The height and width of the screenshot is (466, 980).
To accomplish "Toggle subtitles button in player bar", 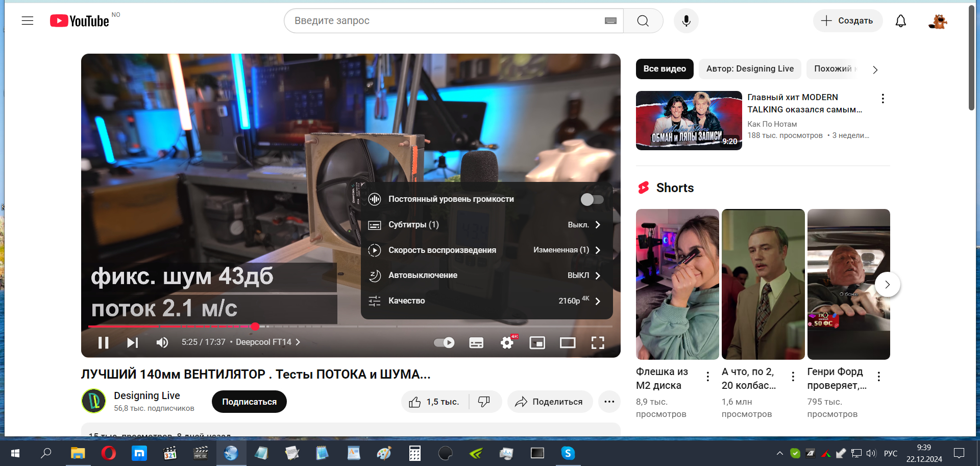I will pos(476,342).
